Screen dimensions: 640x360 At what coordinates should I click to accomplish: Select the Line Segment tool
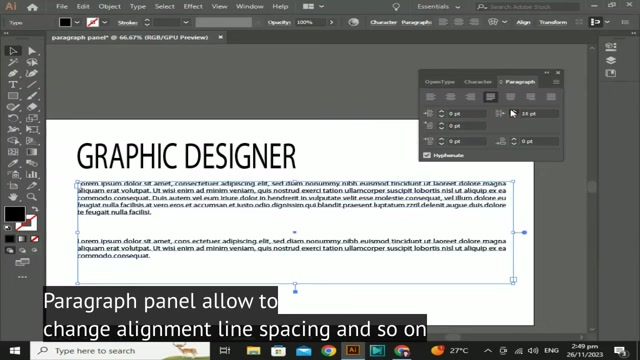(32, 84)
